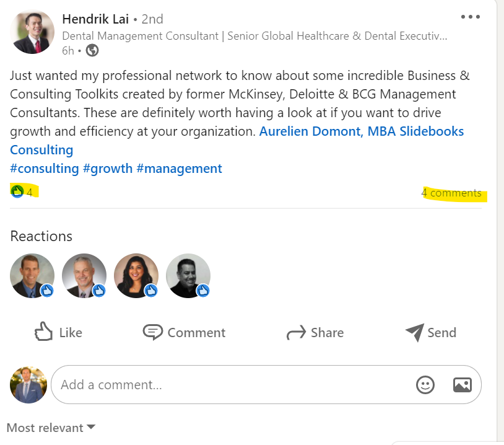Screen dimensions: 504x445
Task: Click the thumbs-up Like button
Action: (58, 333)
